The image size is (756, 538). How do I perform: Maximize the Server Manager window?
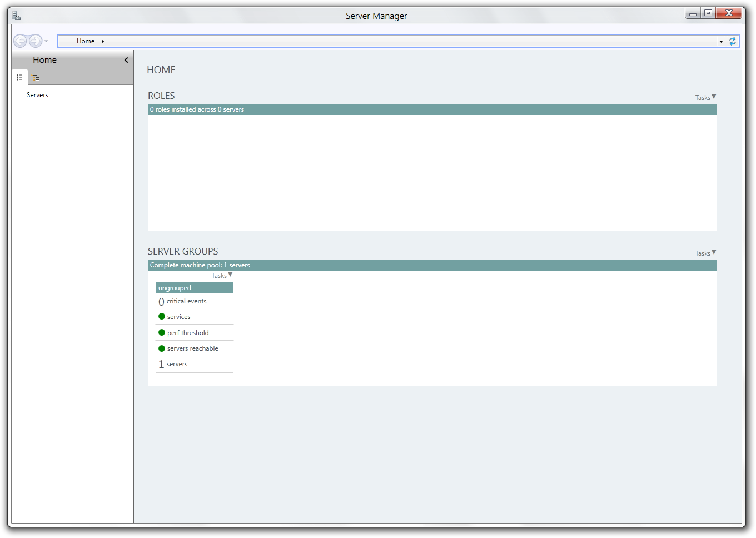tap(708, 13)
